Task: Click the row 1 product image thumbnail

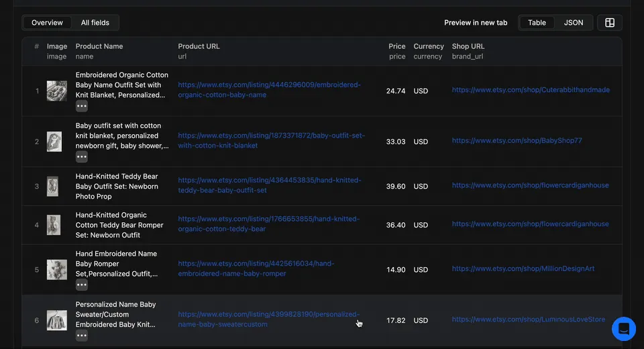Action: [x=56, y=91]
